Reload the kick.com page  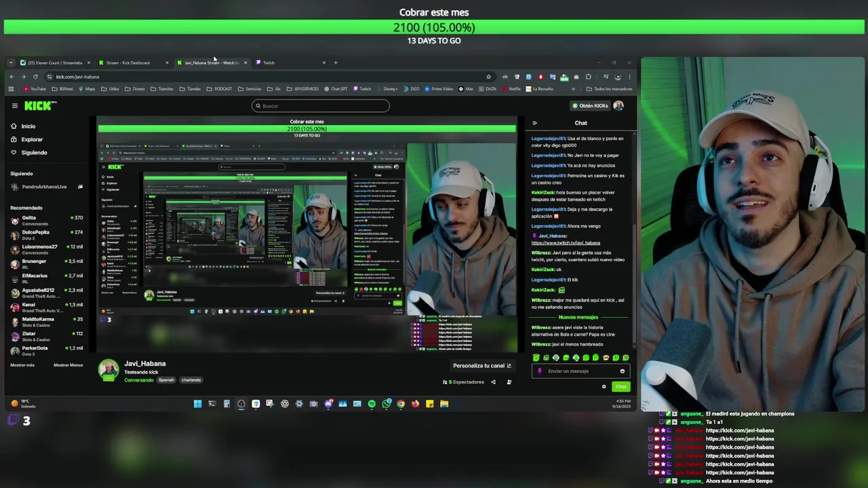35,77
